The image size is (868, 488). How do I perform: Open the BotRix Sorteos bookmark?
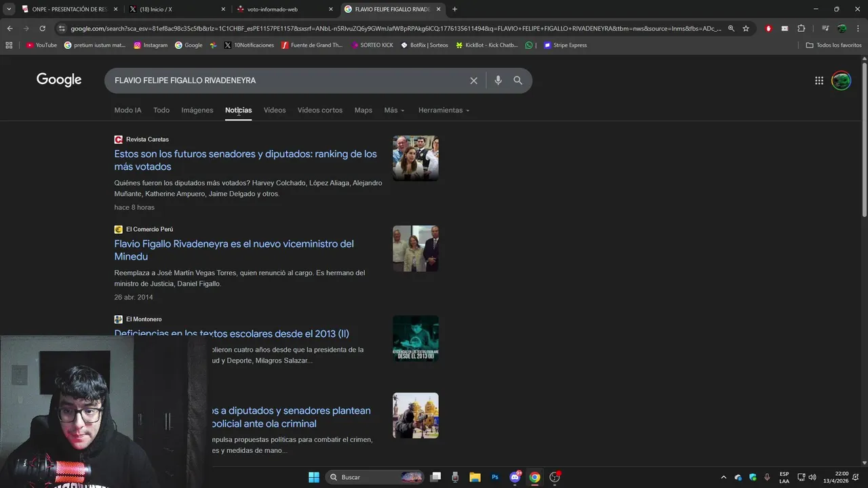pyautogui.click(x=425, y=45)
